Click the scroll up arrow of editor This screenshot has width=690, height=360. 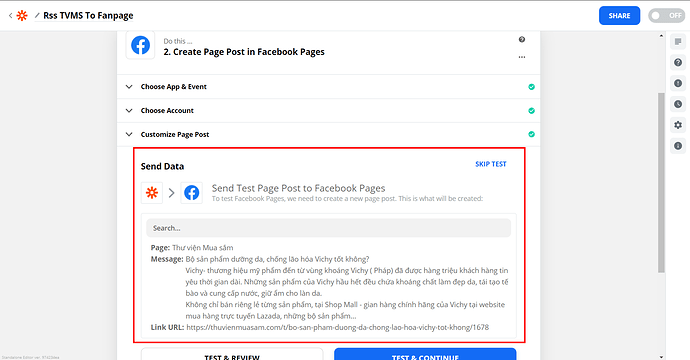click(661, 36)
